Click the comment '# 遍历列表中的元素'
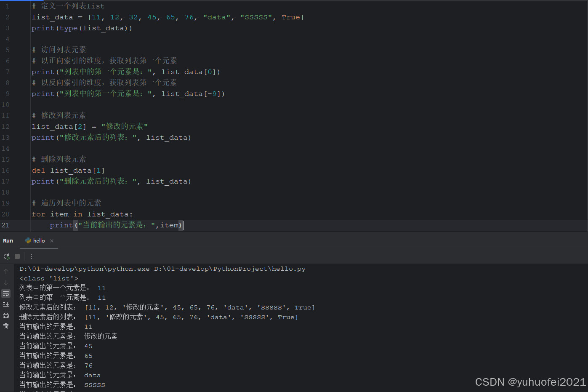The width and height of the screenshot is (588, 392). (67, 203)
